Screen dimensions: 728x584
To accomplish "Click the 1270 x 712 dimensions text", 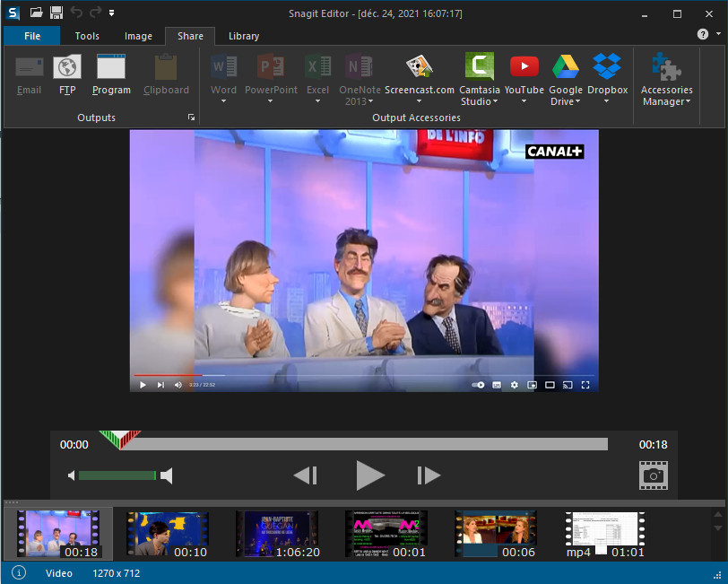I will pyautogui.click(x=116, y=573).
